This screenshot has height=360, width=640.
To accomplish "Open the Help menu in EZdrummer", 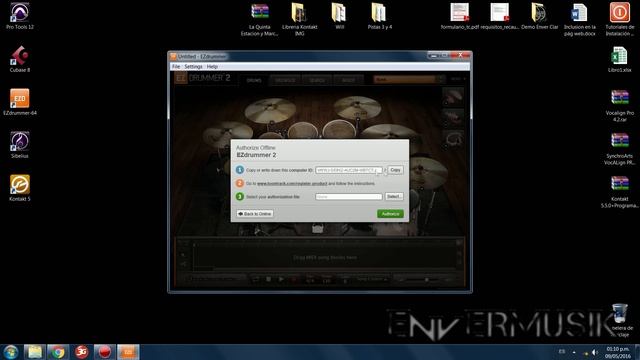I will pyautogui.click(x=212, y=67).
